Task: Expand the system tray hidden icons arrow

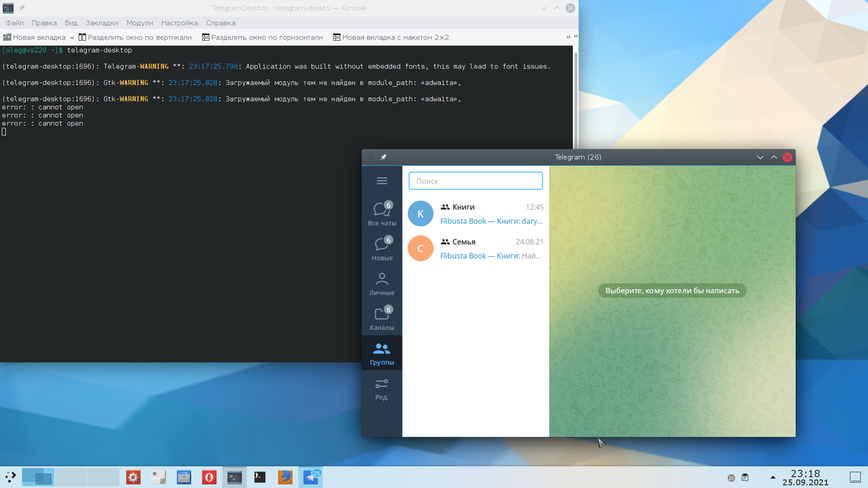Action: click(772, 478)
